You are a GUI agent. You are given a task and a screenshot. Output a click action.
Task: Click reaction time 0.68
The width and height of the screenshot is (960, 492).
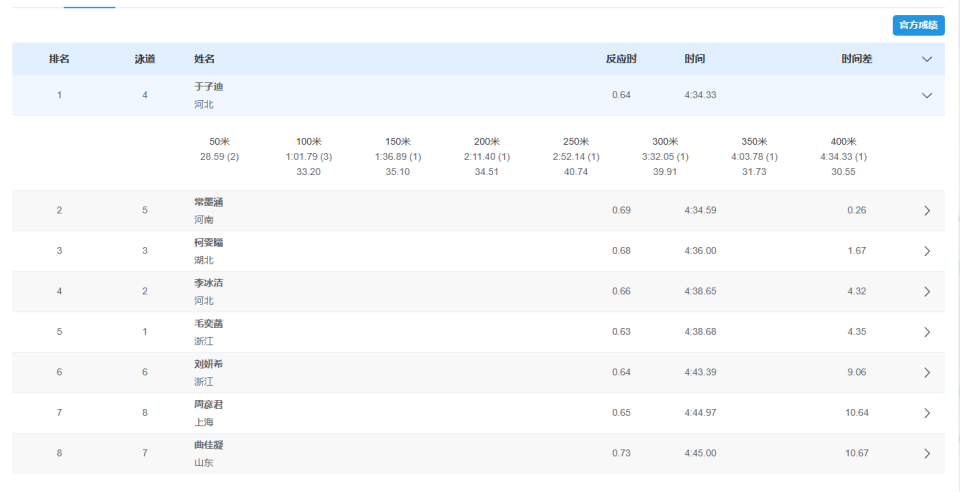[x=621, y=251]
